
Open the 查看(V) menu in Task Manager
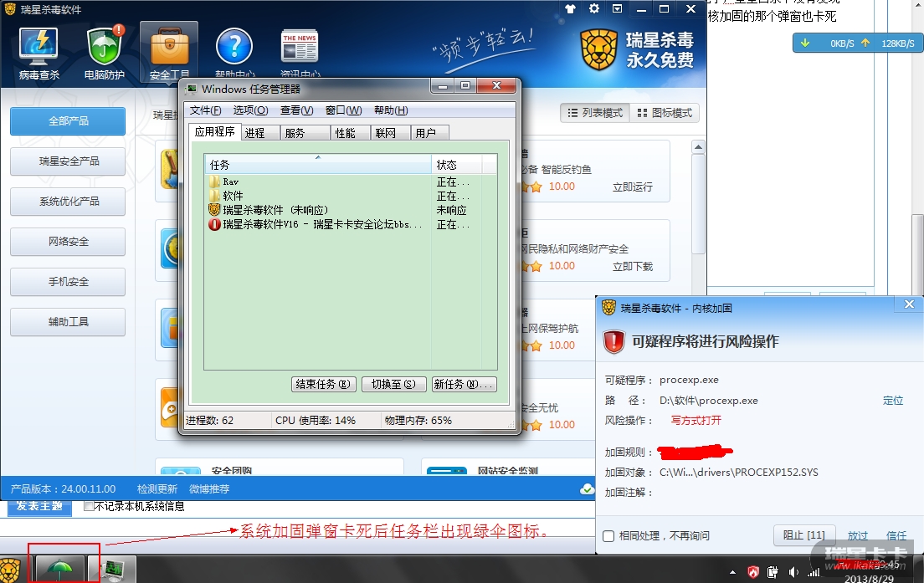point(296,110)
